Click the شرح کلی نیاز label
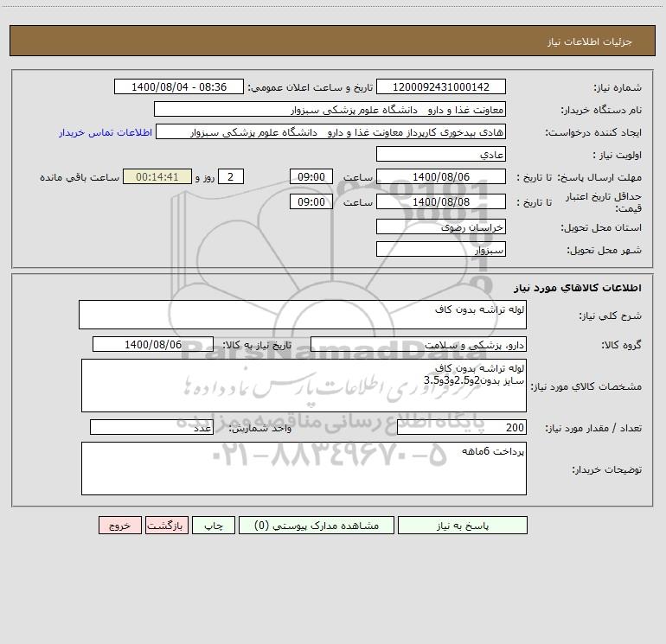This screenshot has height=644, width=666. (611, 316)
